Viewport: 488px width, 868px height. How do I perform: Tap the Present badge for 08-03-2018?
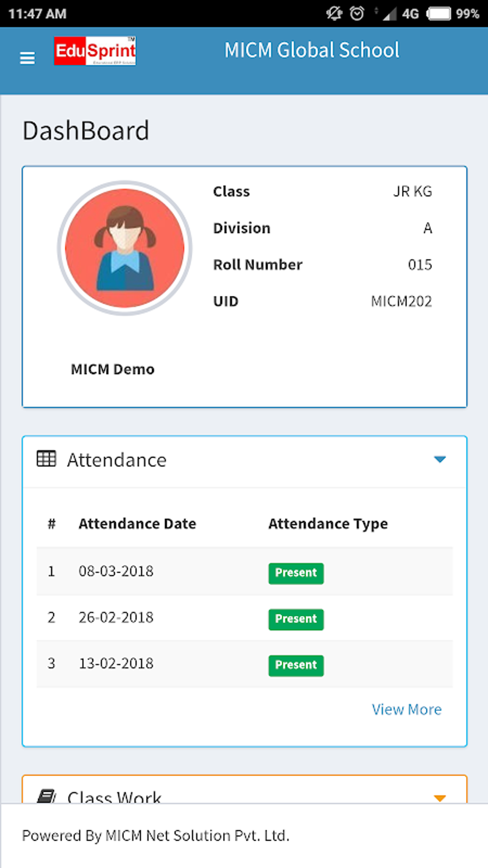tap(296, 573)
